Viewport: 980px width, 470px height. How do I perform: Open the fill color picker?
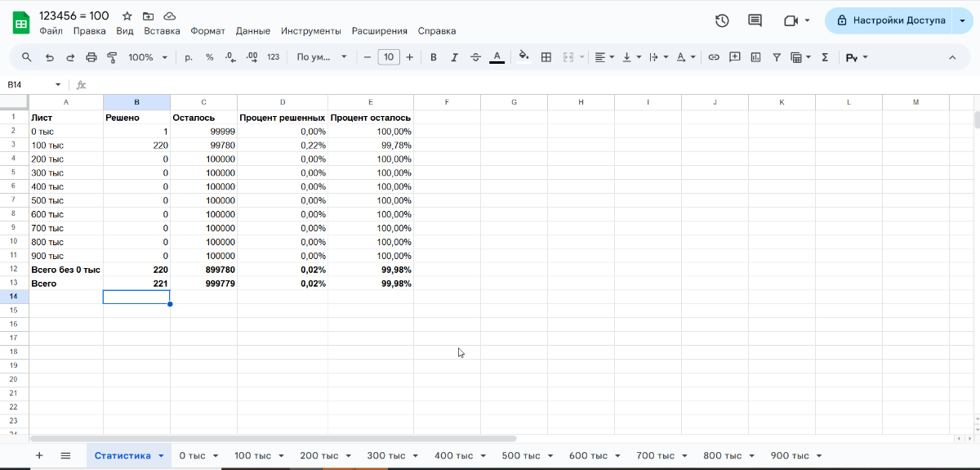click(524, 57)
